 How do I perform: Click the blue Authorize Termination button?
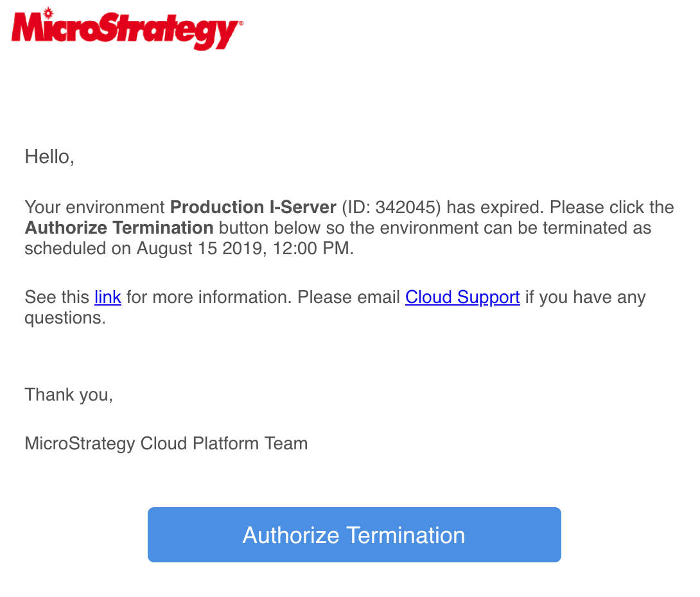(354, 535)
